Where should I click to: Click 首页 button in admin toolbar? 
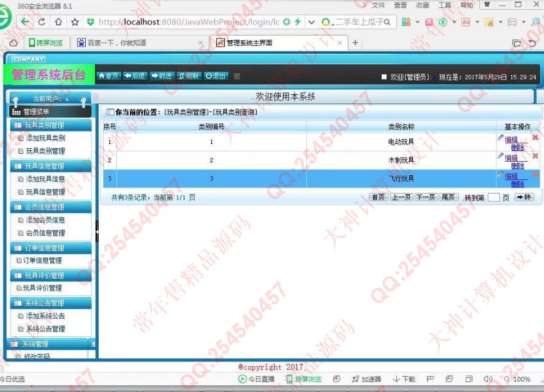[108, 76]
